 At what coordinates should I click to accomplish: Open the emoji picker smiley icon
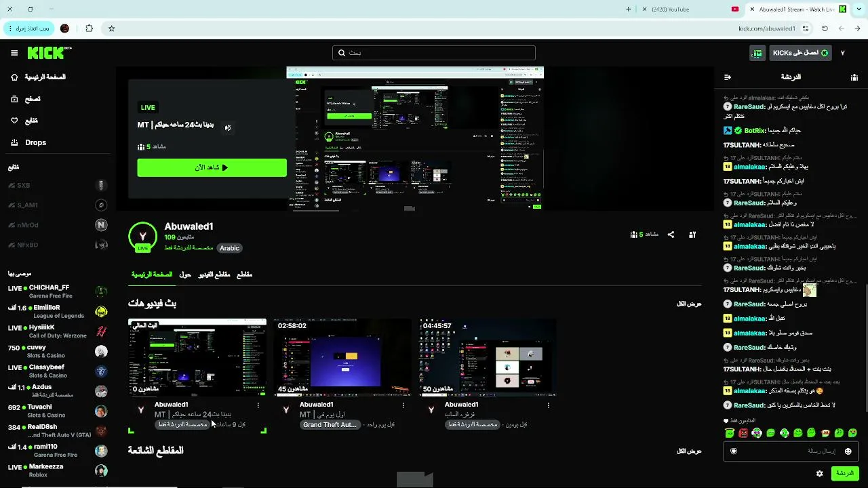[848, 451]
